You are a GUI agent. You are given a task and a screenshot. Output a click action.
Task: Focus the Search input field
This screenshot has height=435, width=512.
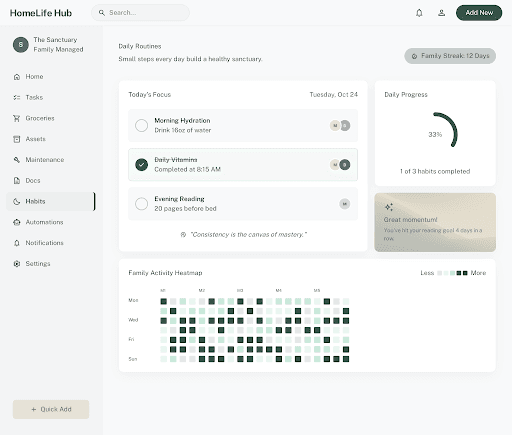click(140, 13)
